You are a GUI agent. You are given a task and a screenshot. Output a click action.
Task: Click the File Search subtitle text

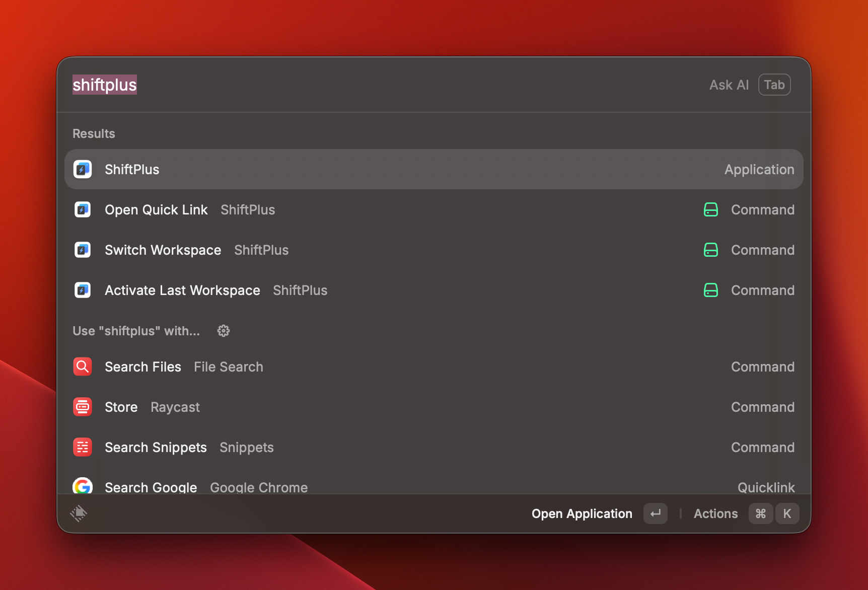tap(229, 366)
